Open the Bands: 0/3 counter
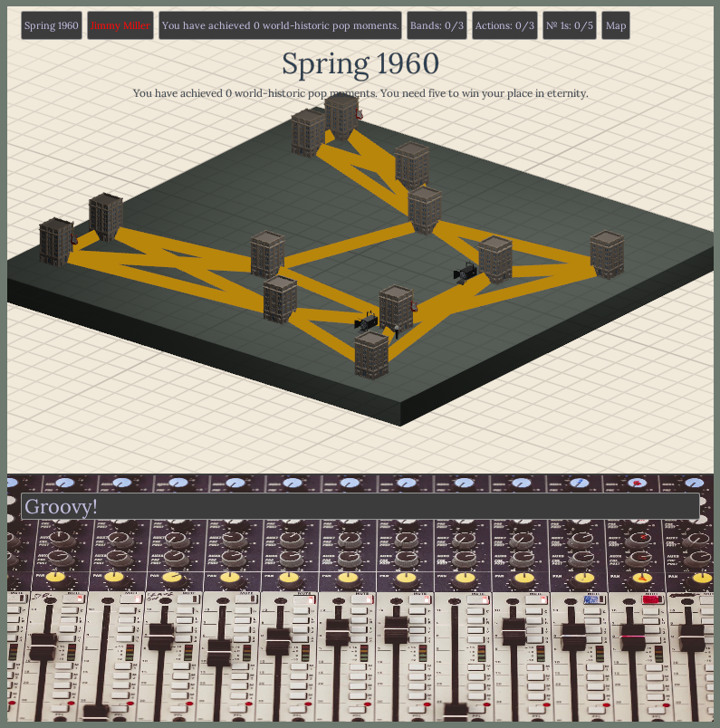This screenshot has width=720, height=728. coord(437,25)
